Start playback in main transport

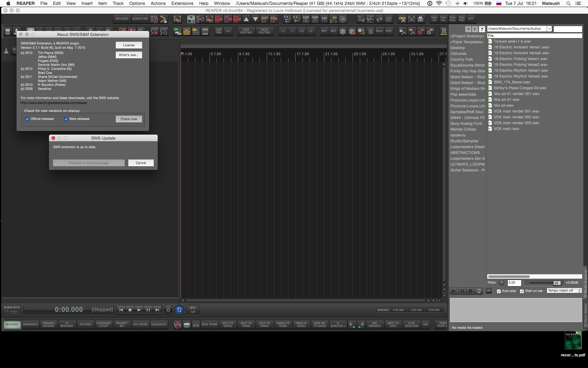tap(139, 310)
